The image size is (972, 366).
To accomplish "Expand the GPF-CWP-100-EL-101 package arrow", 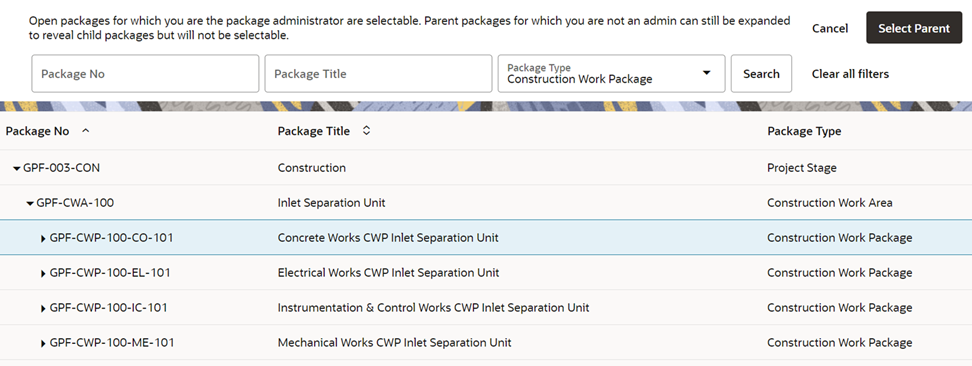I will [43, 273].
